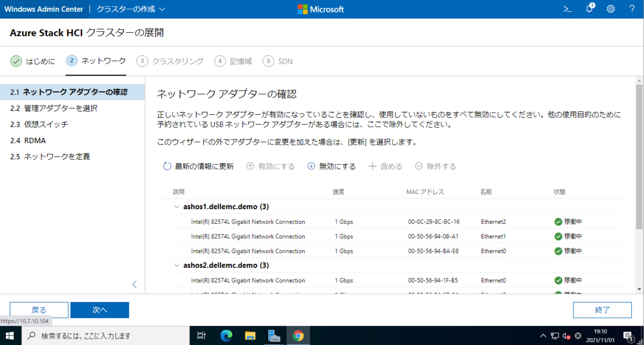The width and height of the screenshot is (644, 345).
Task: Select the row with MAC 00-50-56-94-08-A1
Action: tap(396, 236)
